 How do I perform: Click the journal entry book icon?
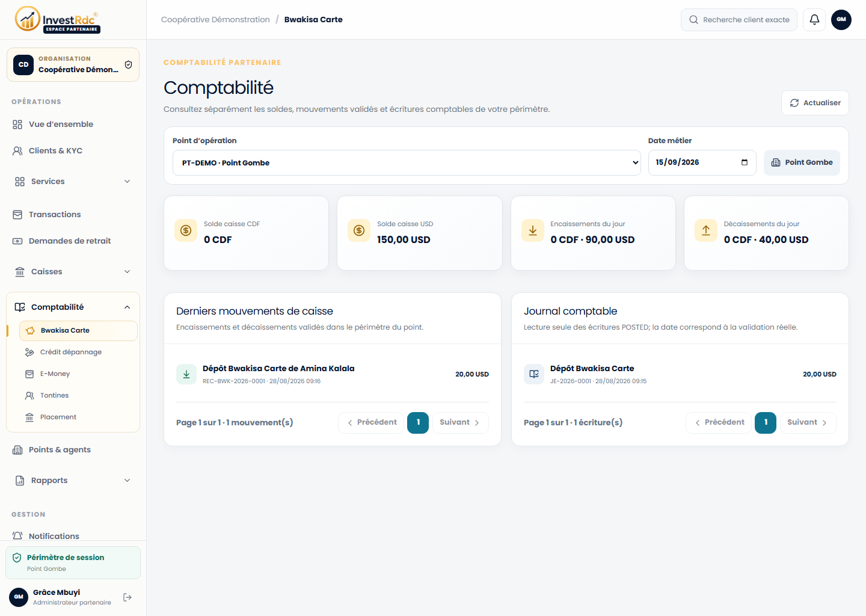(534, 374)
